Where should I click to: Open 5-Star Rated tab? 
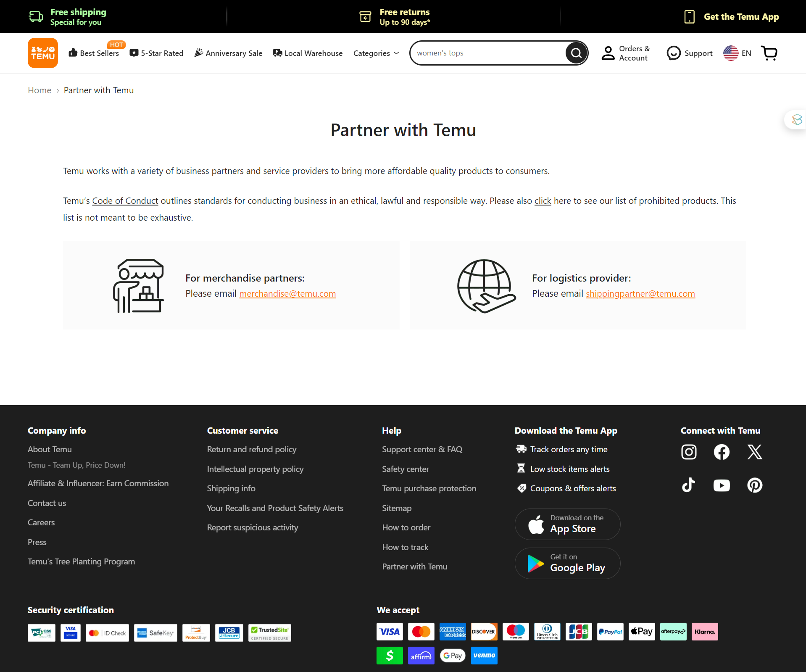click(157, 53)
